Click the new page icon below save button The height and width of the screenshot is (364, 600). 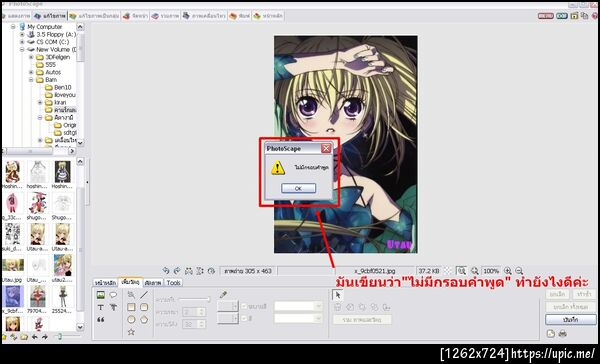[x=551, y=334]
